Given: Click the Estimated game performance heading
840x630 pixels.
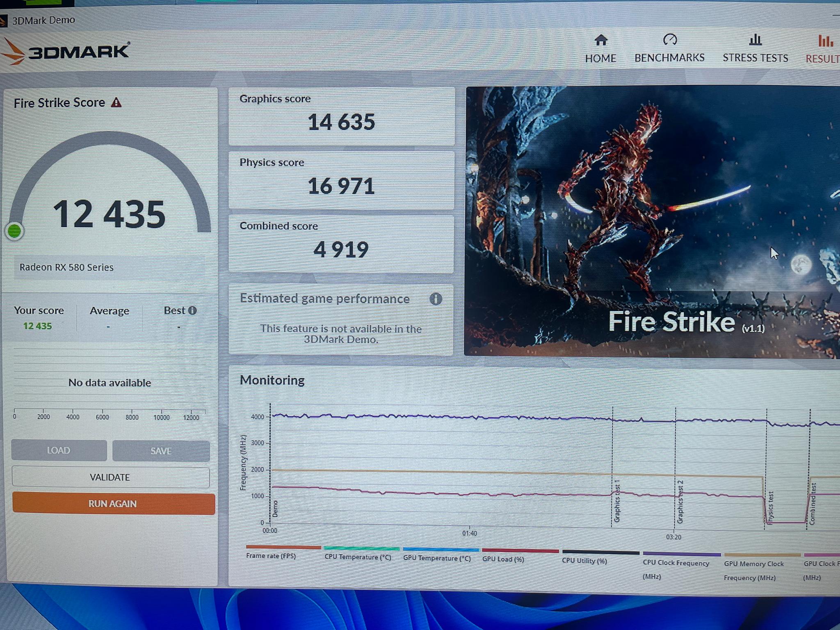Looking at the screenshot, I should [325, 299].
